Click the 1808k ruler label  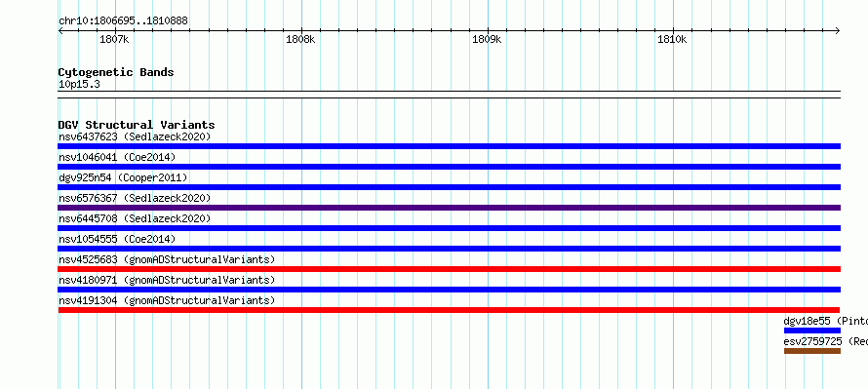point(300,39)
